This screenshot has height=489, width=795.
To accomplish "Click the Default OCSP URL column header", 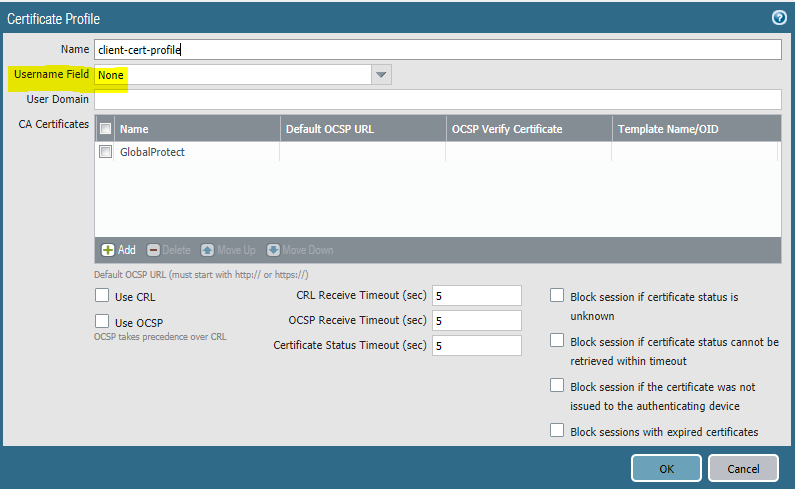I will (x=363, y=129).
